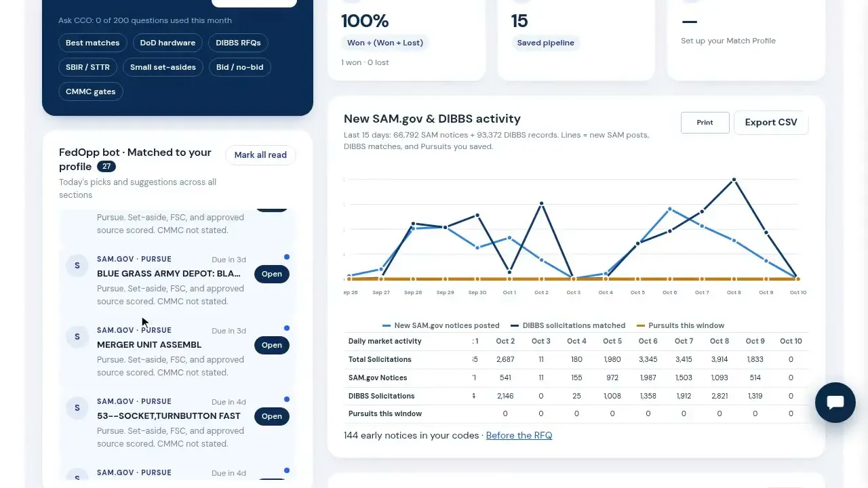
Task: Click the 27 unread count badge
Action: pyautogui.click(x=106, y=167)
